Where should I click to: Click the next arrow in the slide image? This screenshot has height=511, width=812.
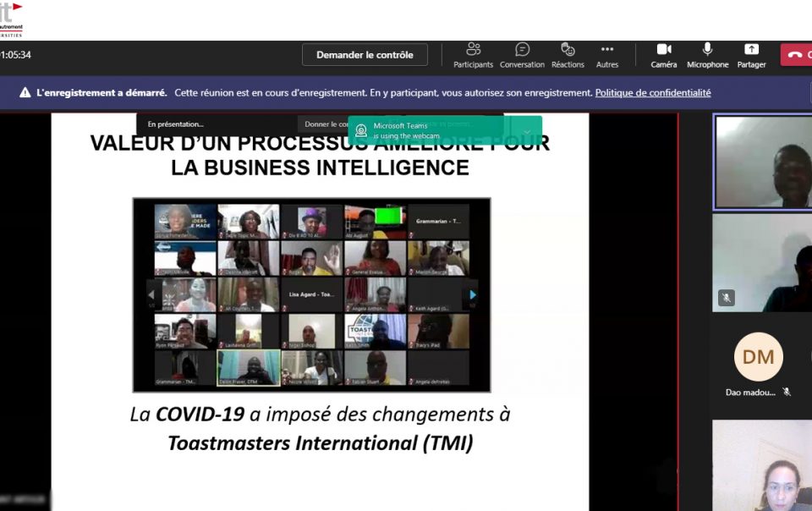pos(472,294)
